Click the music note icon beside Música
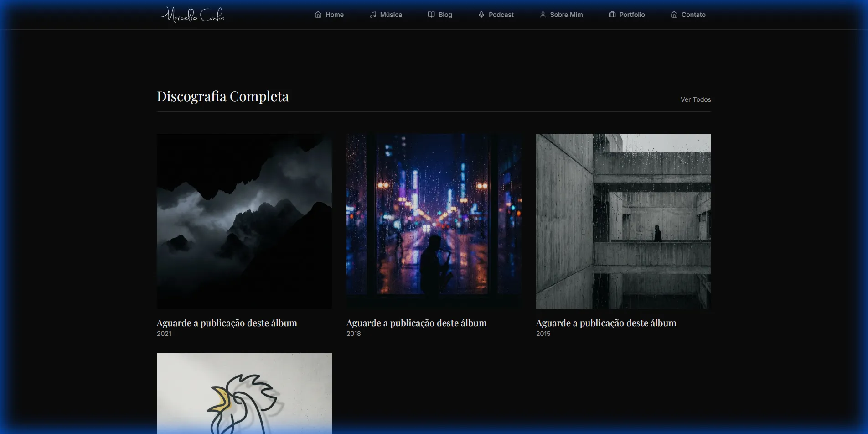The width and height of the screenshot is (868, 434). (373, 15)
